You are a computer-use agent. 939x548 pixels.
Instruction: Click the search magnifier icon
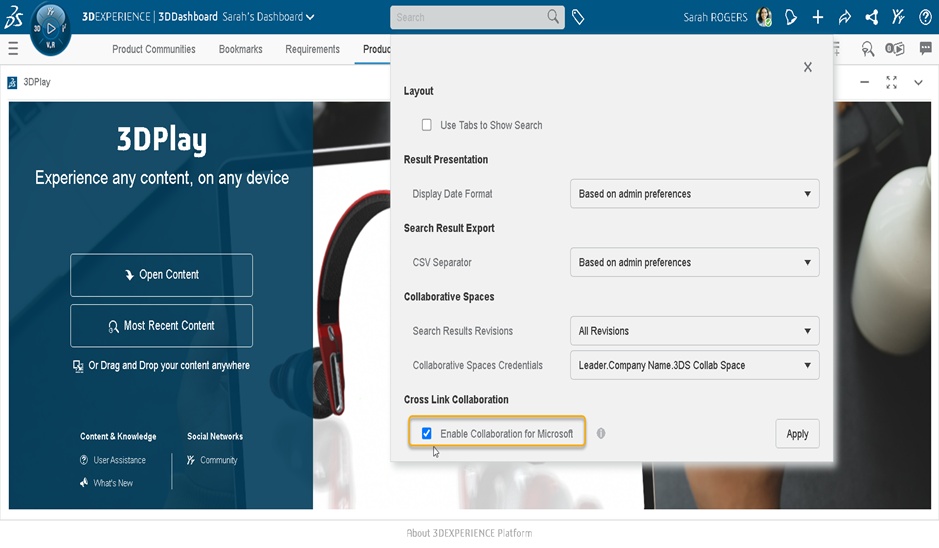[x=553, y=17]
